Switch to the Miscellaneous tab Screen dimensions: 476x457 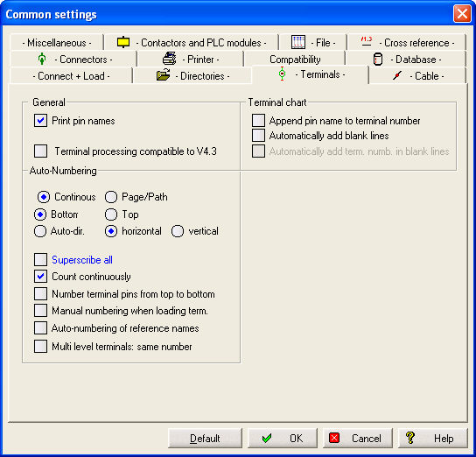[x=57, y=43]
